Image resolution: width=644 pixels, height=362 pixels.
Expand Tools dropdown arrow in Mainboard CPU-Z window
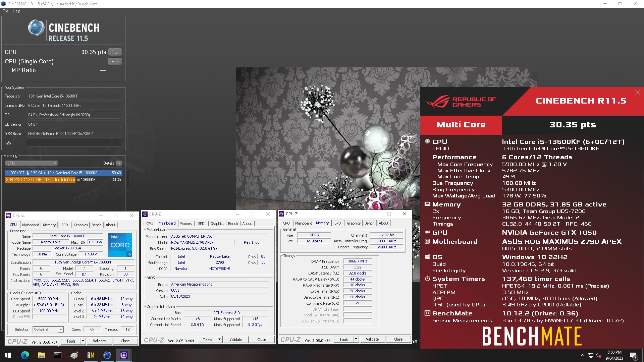tap(219, 340)
